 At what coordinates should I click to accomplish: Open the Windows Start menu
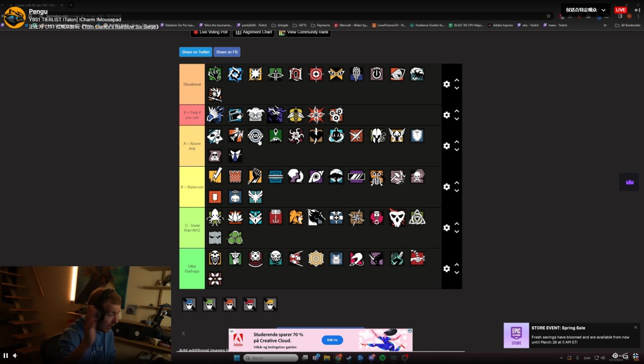point(236,358)
